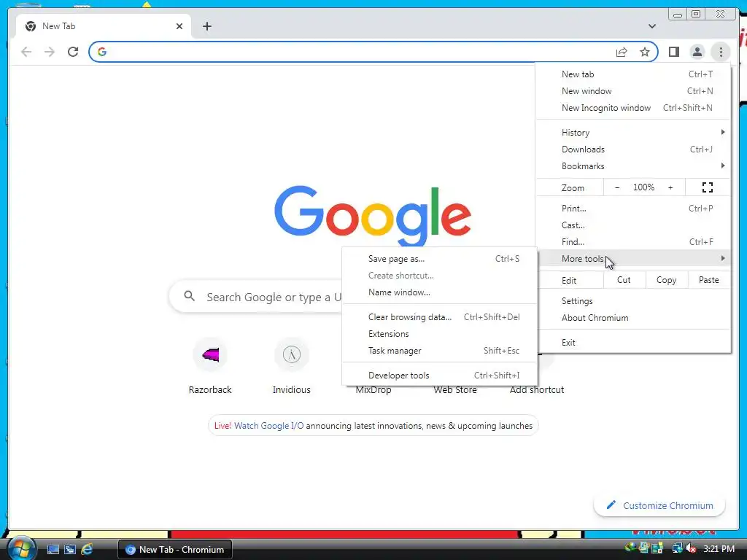Viewport: 747px width, 560px height.
Task: Click the Customize Chromium button
Action: (x=659, y=505)
